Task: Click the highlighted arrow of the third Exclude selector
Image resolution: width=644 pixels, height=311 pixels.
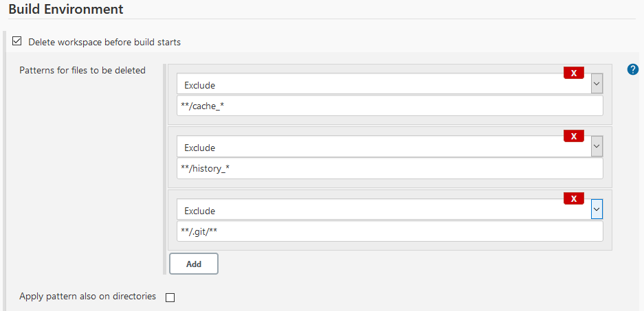Action: pos(597,210)
